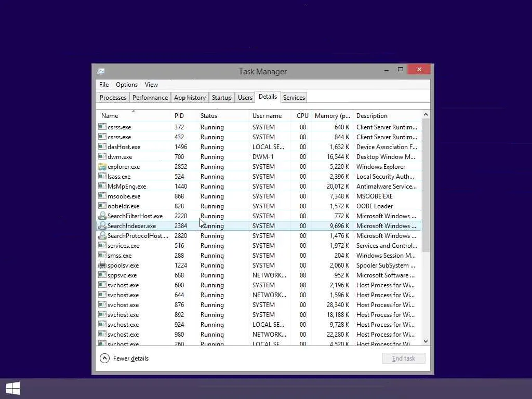The height and width of the screenshot is (399, 532).
Task: Click the SearchProtocolHost process icon
Action: 102,235
